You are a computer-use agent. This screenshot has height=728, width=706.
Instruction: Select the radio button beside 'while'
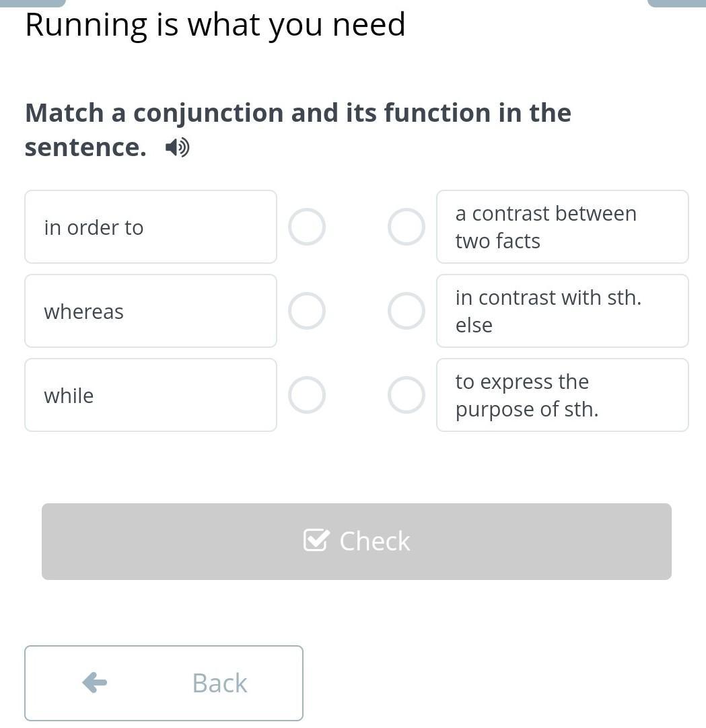click(306, 395)
